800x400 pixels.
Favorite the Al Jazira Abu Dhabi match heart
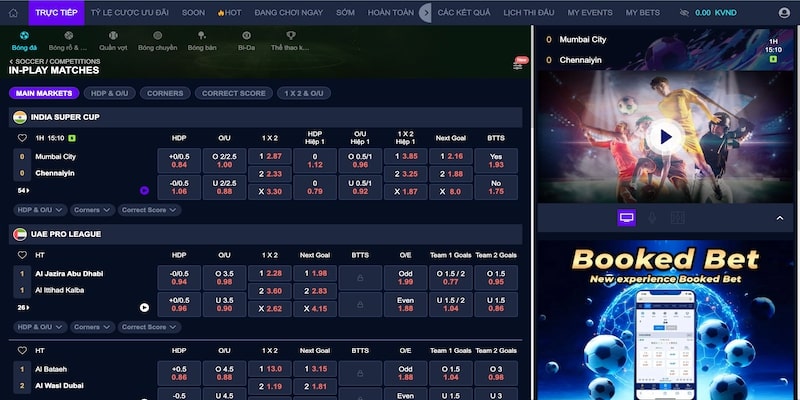tap(22, 254)
